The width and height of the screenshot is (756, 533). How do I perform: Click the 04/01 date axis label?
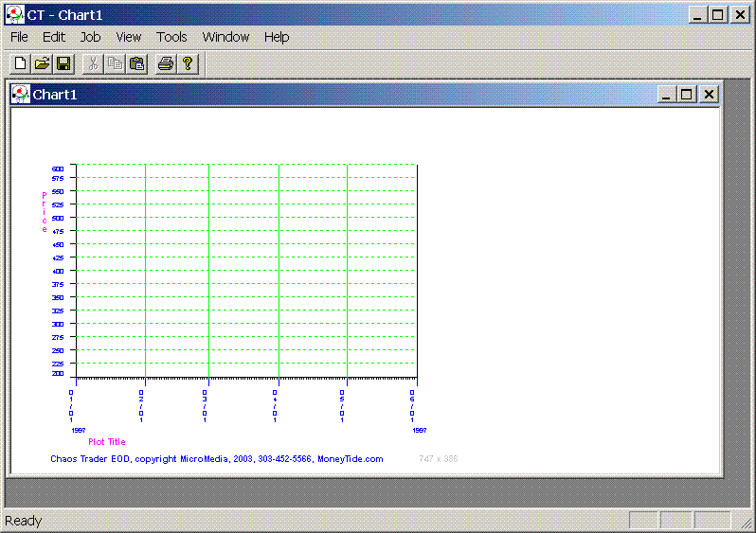pyautogui.click(x=275, y=406)
